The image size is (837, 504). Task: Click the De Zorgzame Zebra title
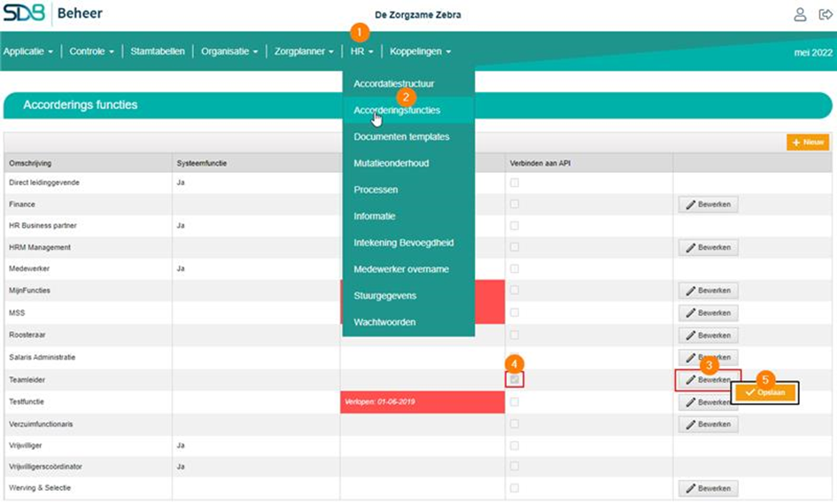tap(418, 15)
